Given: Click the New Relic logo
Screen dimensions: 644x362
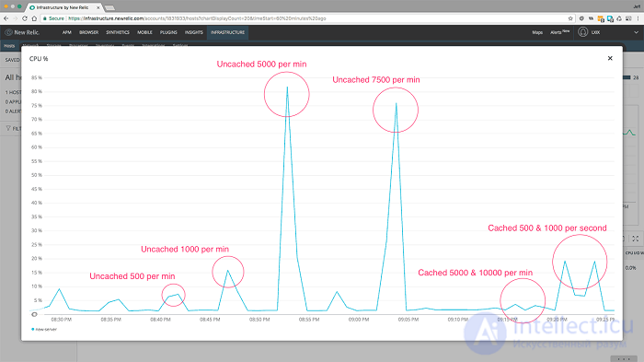Looking at the screenshot, I should click(22, 32).
